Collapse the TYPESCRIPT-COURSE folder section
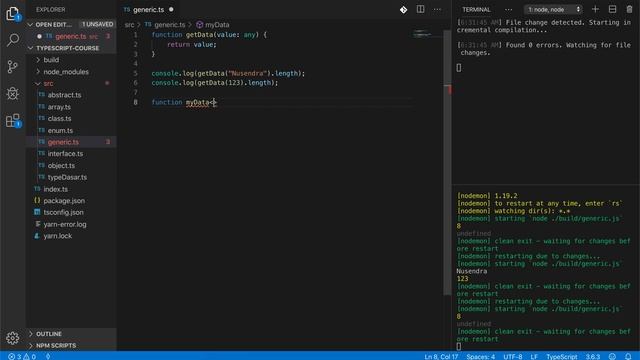Screen dimensions: 640x360 click(30, 48)
